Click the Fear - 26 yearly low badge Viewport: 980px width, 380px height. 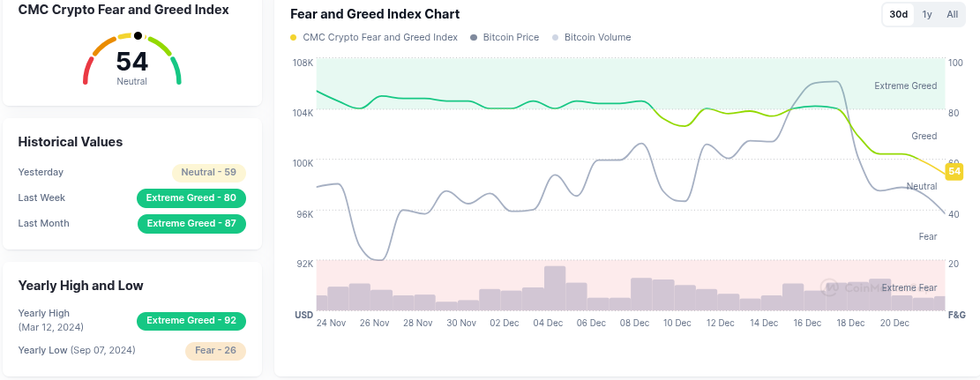click(215, 351)
